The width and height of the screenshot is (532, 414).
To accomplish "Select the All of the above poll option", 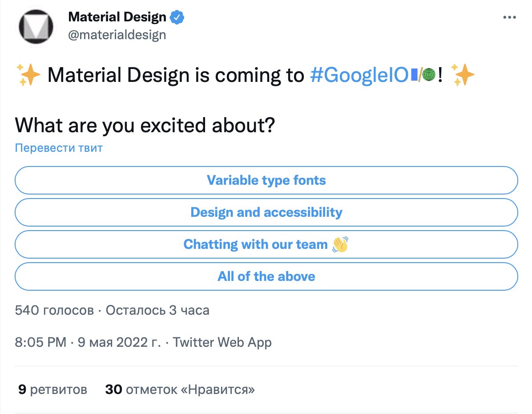I will coord(266,276).
